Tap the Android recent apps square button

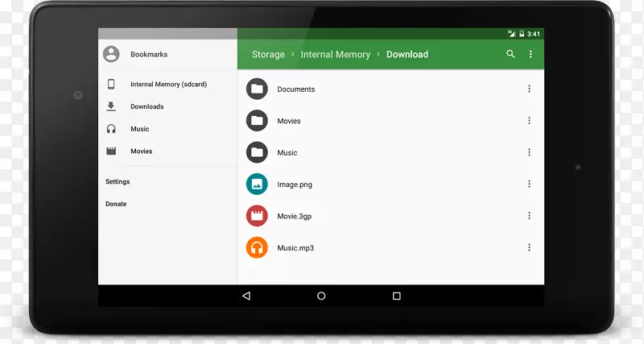tap(396, 296)
